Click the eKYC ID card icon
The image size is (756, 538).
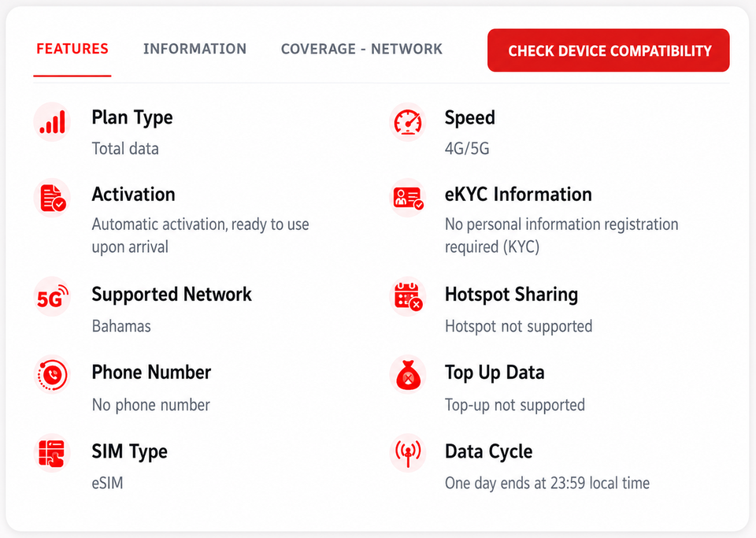408,198
